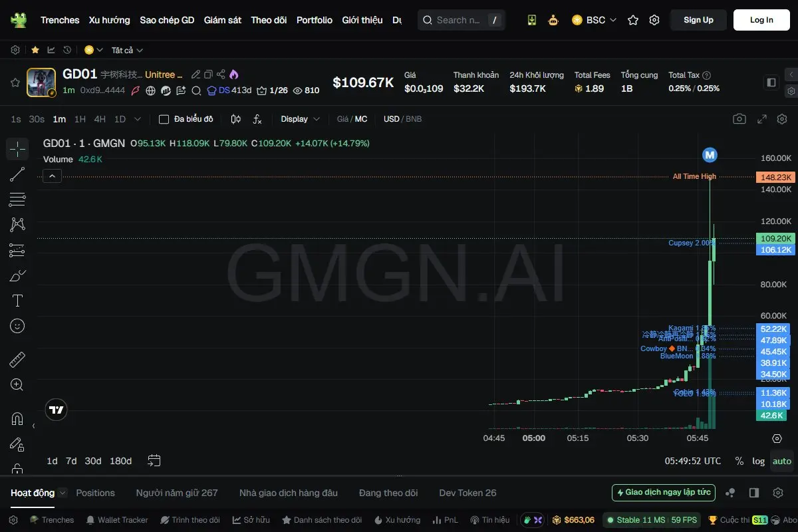
Task: Click the edit pencil beside Unitree
Action: pos(196,74)
